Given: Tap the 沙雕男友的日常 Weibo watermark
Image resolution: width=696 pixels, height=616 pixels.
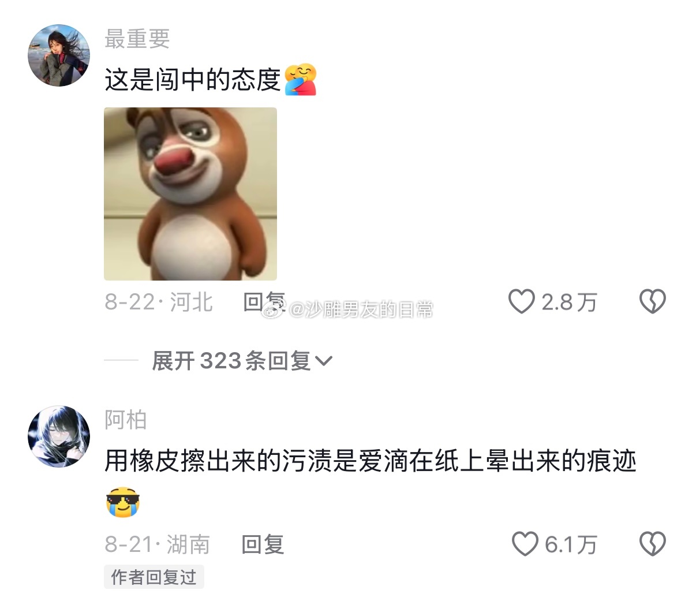Looking at the screenshot, I should pyautogui.click(x=348, y=310).
